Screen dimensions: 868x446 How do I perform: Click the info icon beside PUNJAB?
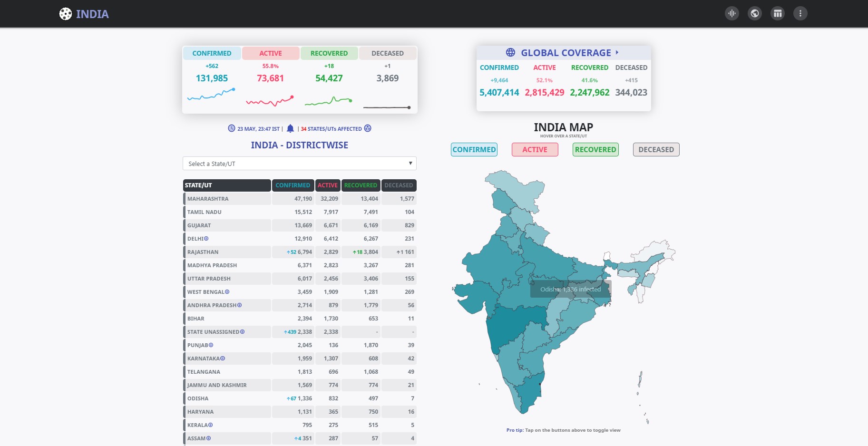click(x=211, y=345)
